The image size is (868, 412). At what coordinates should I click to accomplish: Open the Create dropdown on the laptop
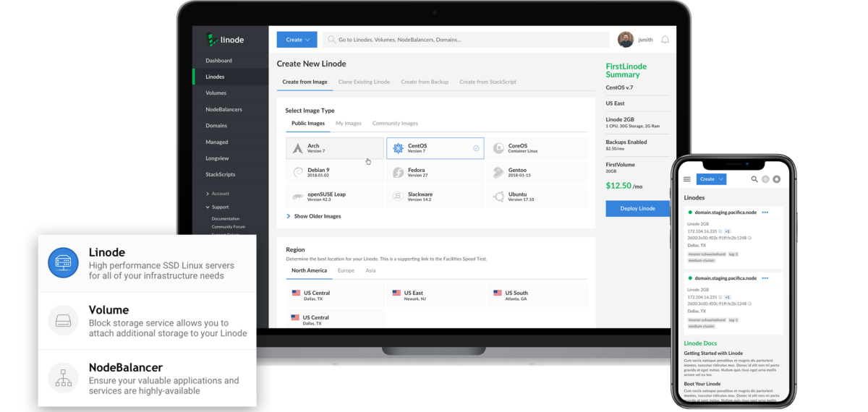tap(297, 40)
